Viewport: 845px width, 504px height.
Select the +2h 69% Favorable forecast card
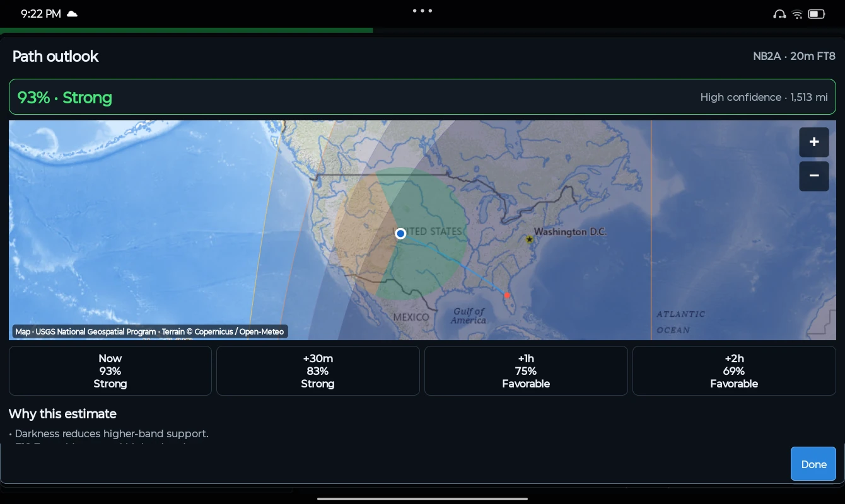734,371
